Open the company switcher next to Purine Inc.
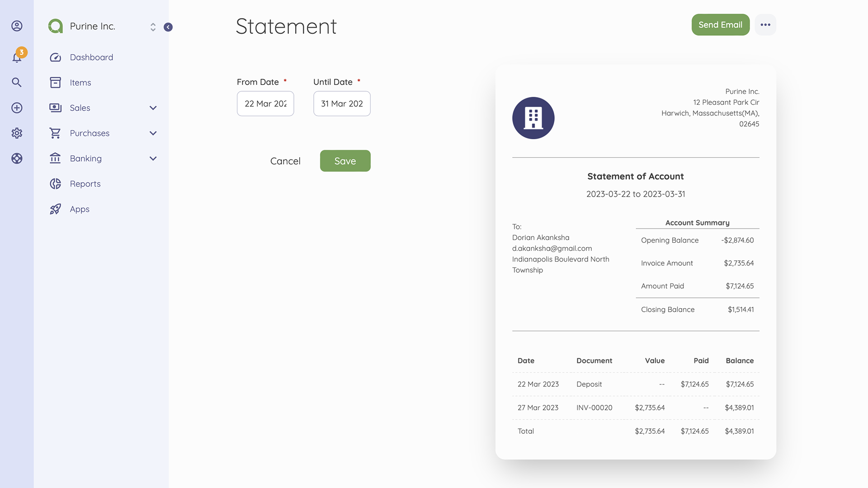Viewport: 868px width, 488px height. (x=153, y=27)
